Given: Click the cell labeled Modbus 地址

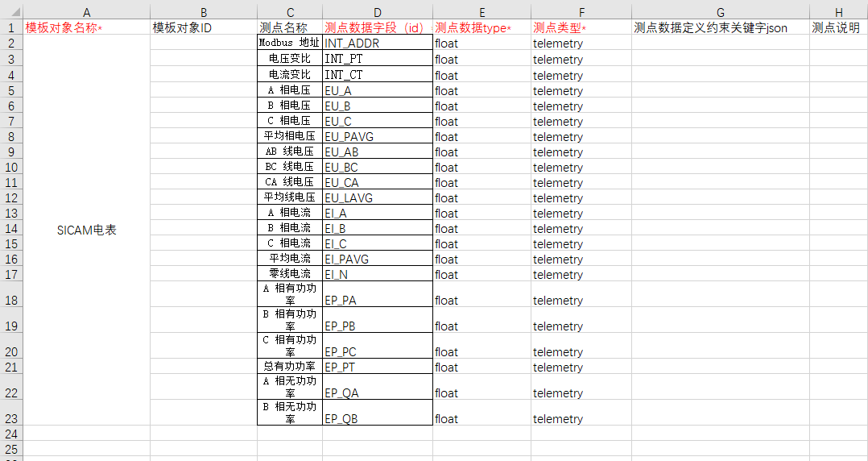Looking at the screenshot, I should tap(290, 43).
